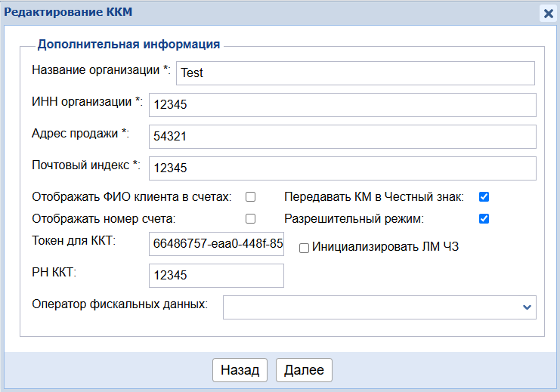Close the Редактирование ККМ dialog
This screenshot has height=392, width=560.
pyautogui.click(x=548, y=13)
